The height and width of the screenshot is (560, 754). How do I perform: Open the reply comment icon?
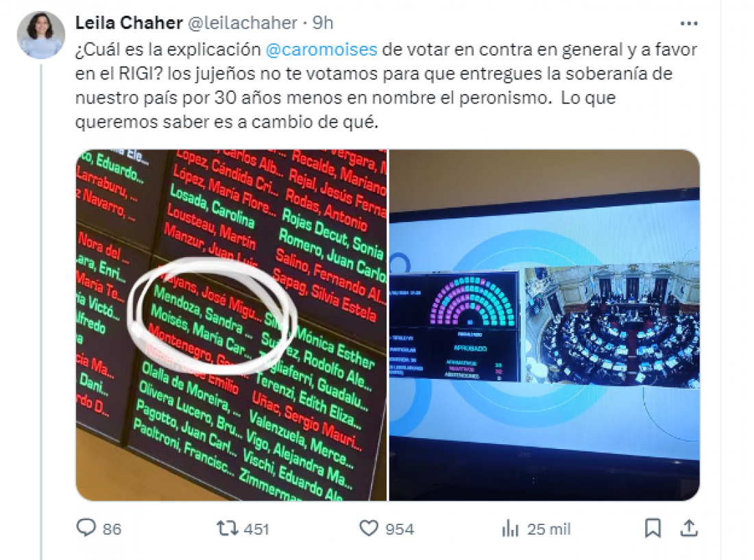coord(86,528)
